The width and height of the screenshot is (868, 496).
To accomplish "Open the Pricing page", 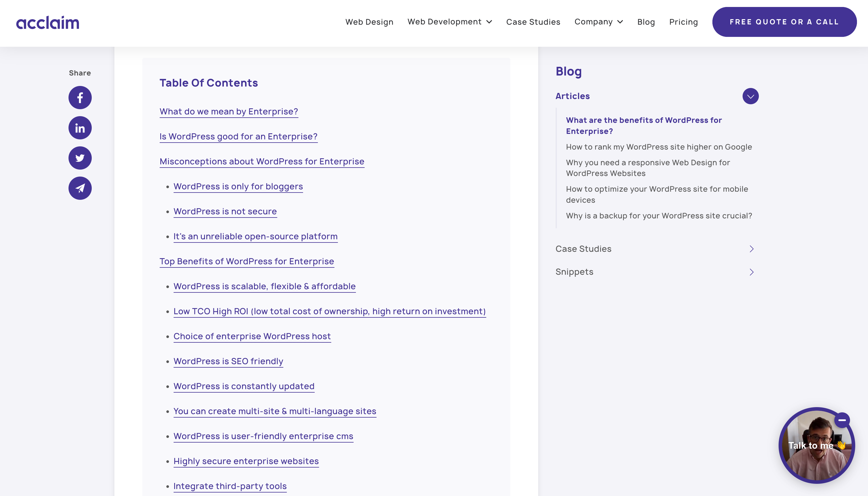I will pos(683,22).
